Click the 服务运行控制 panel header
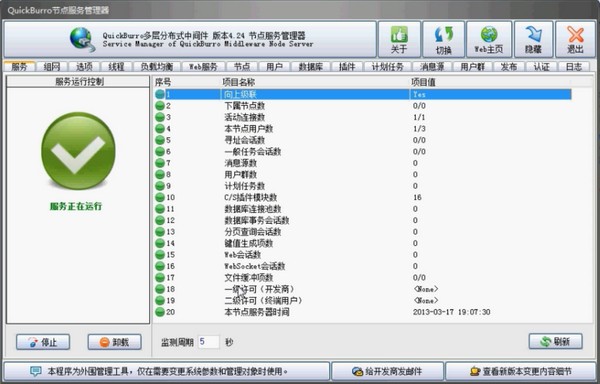This screenshot has height=384, width=600. pyautogui.click(x=79, y=81)
